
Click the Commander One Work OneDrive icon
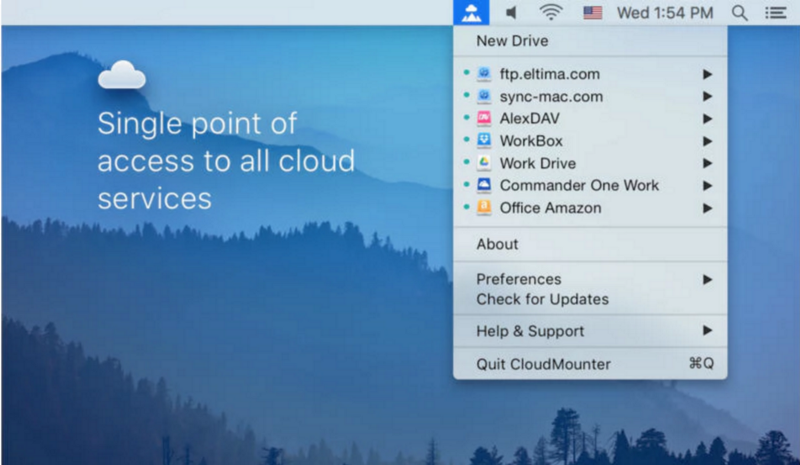[484, 185]
